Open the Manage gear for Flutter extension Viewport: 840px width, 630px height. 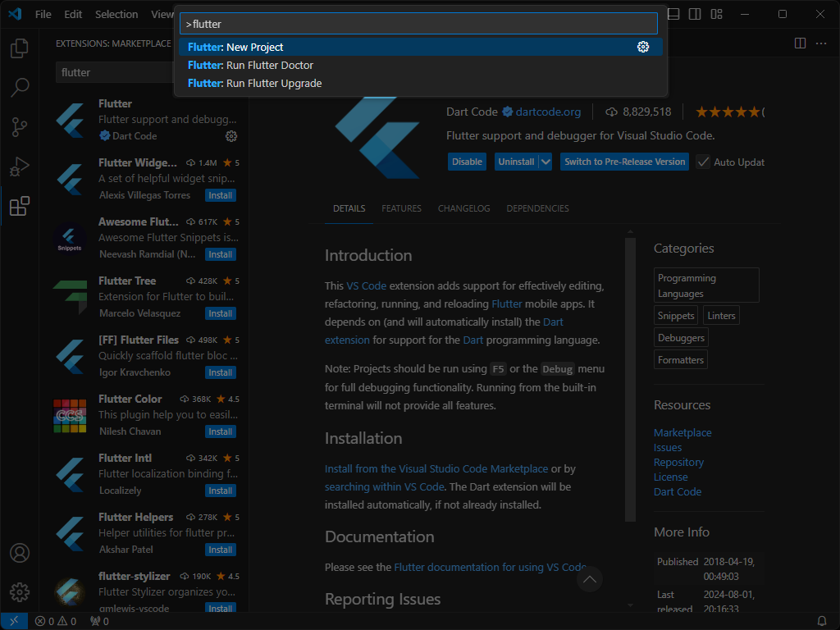[x=231, y=136]
